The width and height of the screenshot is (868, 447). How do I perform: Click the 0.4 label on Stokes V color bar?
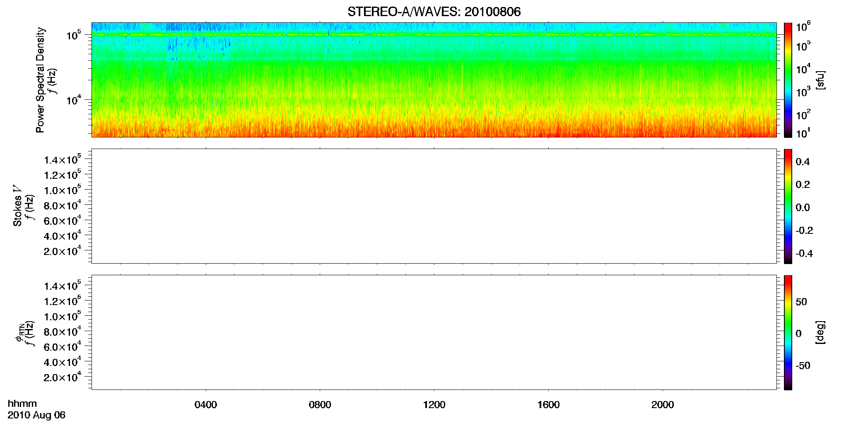pos(803,162)
